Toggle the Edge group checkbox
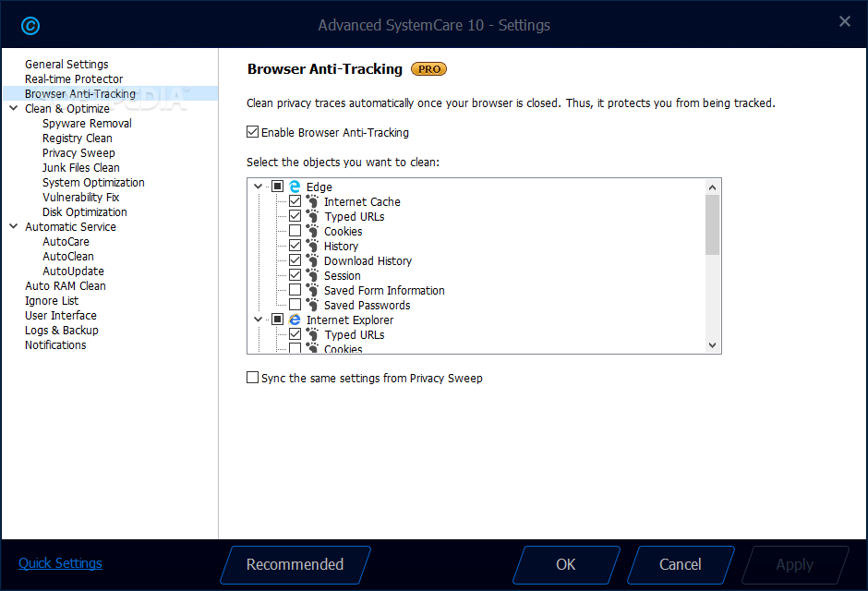Screen dimensions: 868x591 (278, 187)
